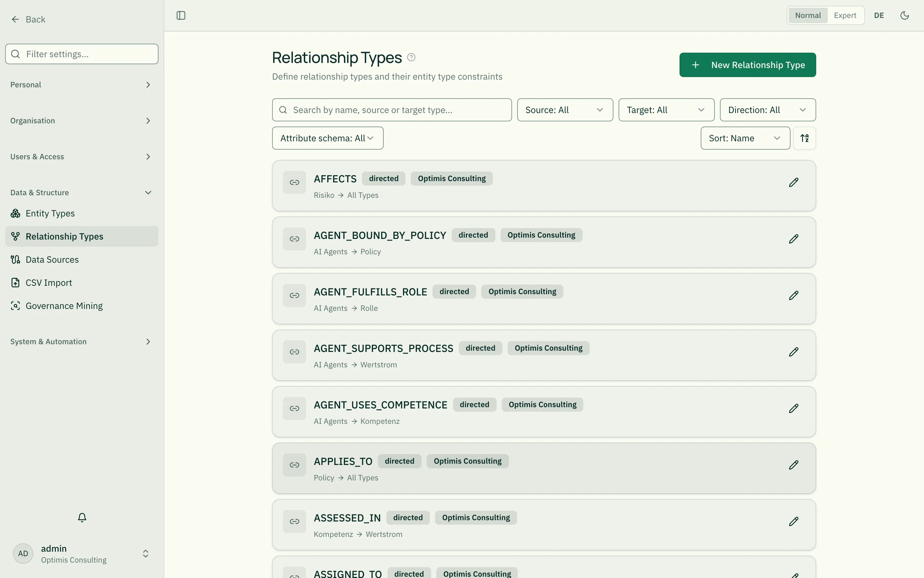Open CSV Import in sidebar
924x578 pixels.
pyautogui.click(x=82, y=283)
